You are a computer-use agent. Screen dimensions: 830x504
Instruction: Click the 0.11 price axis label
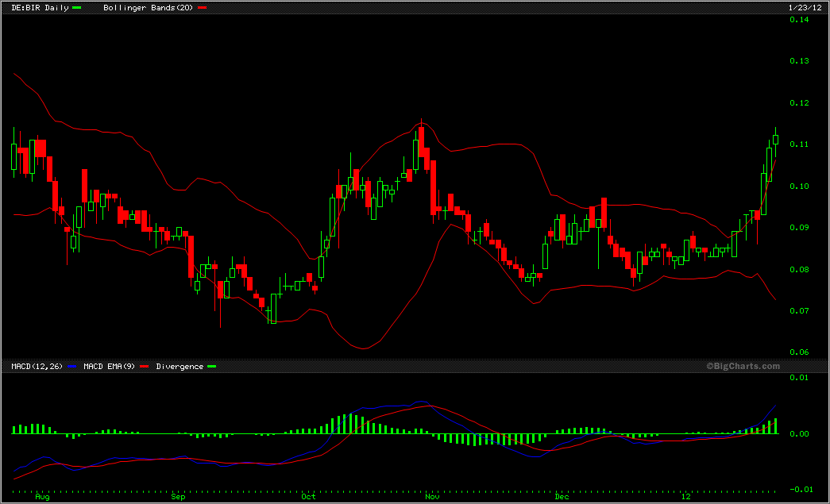799,144
